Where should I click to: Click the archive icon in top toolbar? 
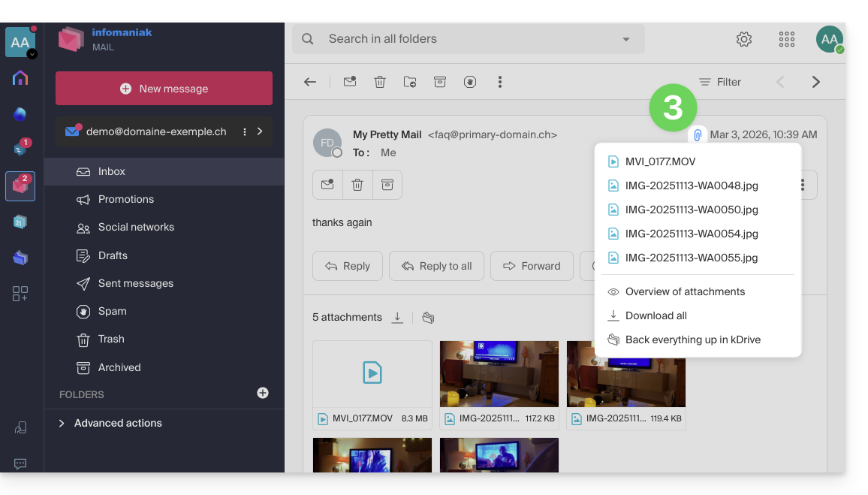point(440,82)
